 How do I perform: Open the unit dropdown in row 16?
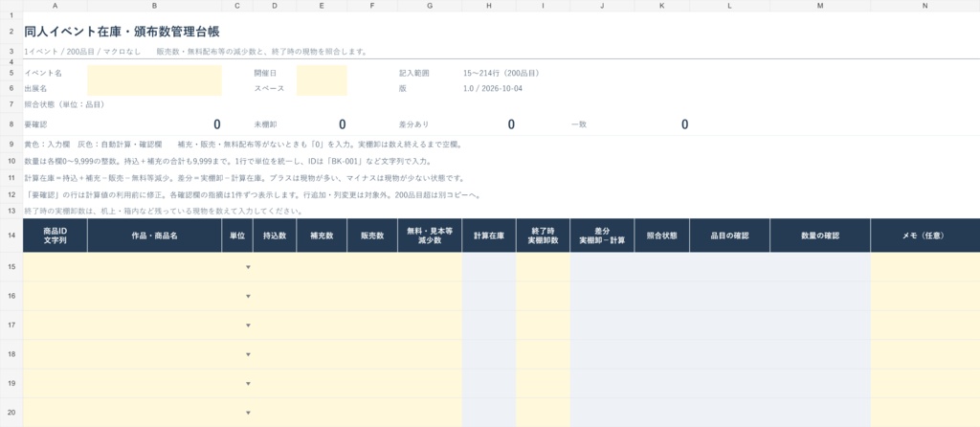pos(248,297)
